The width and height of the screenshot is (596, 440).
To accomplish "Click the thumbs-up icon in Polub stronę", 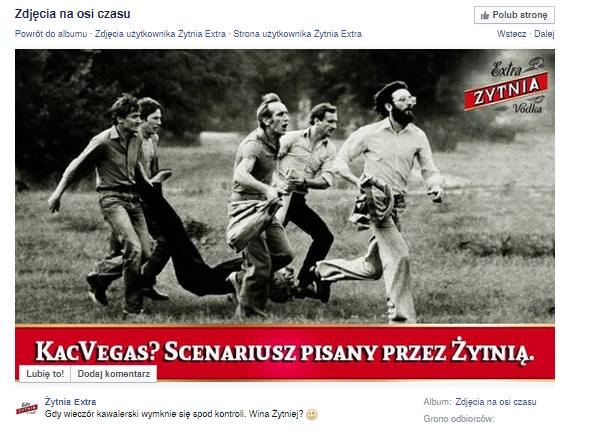I will pos(485,16).
